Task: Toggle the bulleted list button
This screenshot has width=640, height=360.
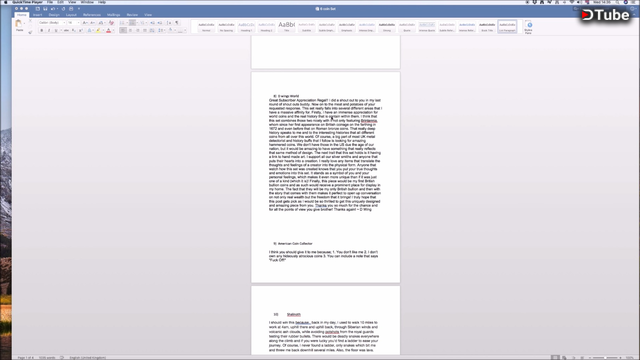Action: coord(122,23)
